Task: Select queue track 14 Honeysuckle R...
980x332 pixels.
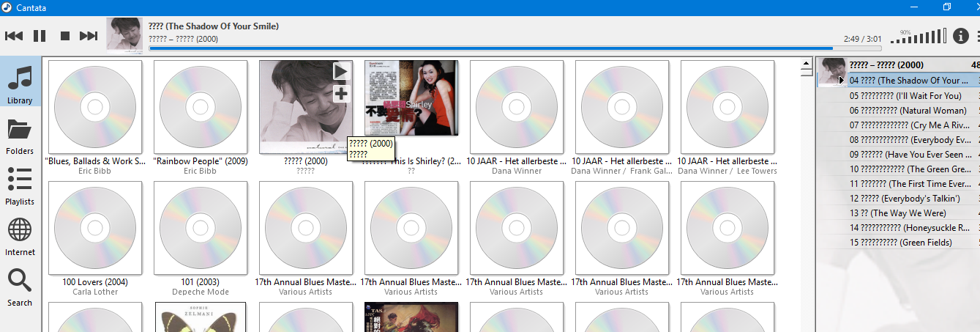Action: (x=899, y=227)
